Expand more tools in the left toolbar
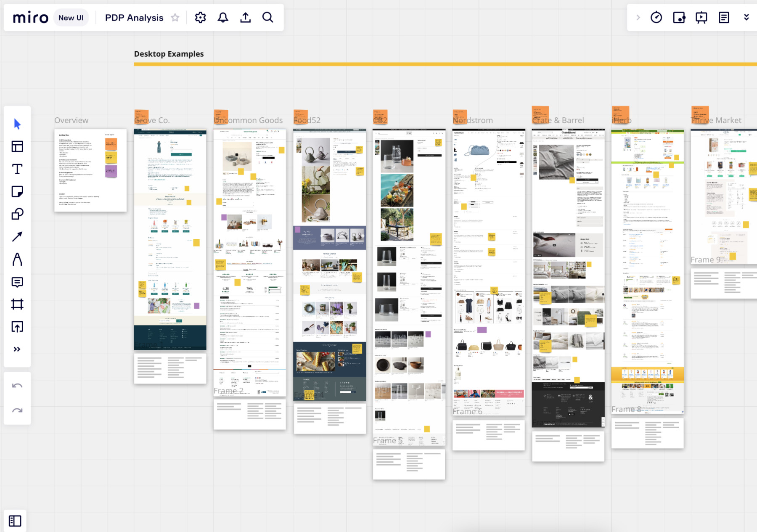This screenshot has width=757, height=532. point(17,349)
